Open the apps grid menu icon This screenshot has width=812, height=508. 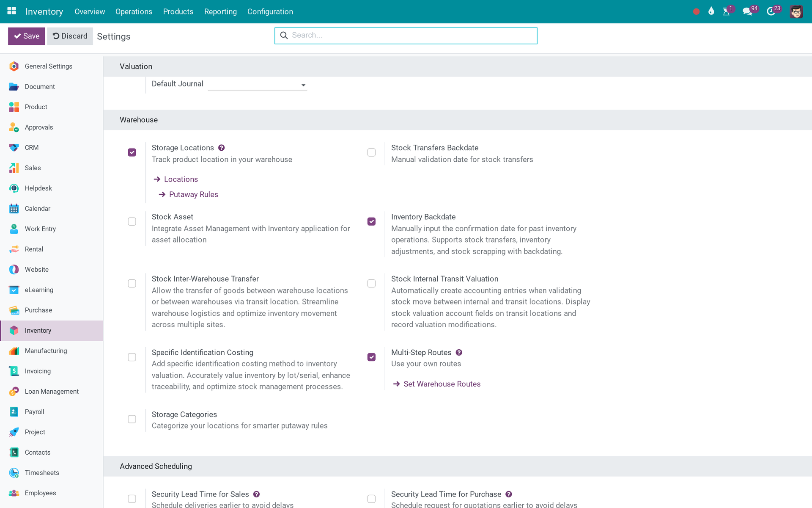[12, 11]
